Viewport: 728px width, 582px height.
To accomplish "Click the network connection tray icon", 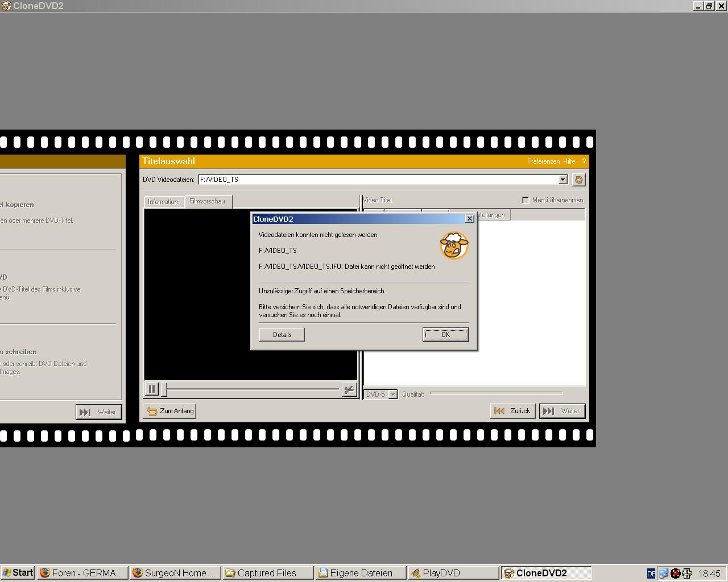I will point(663,573).
